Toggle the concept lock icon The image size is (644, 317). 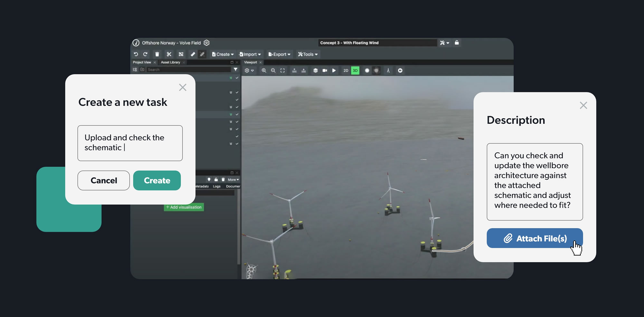[x=457, y=43]
